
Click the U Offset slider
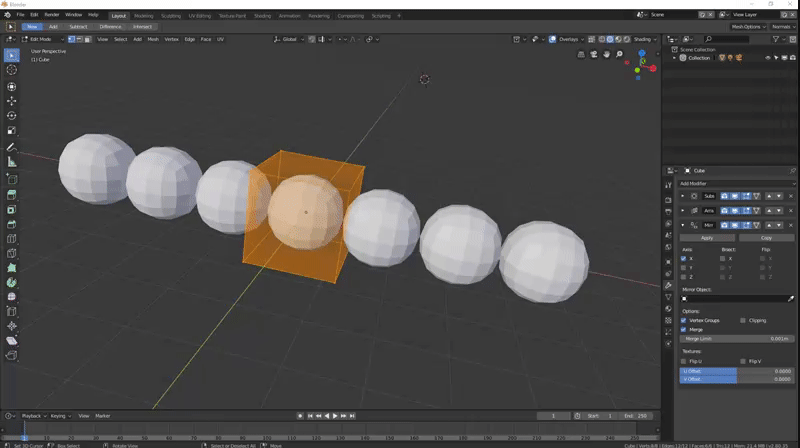click(x=736, y=371)
